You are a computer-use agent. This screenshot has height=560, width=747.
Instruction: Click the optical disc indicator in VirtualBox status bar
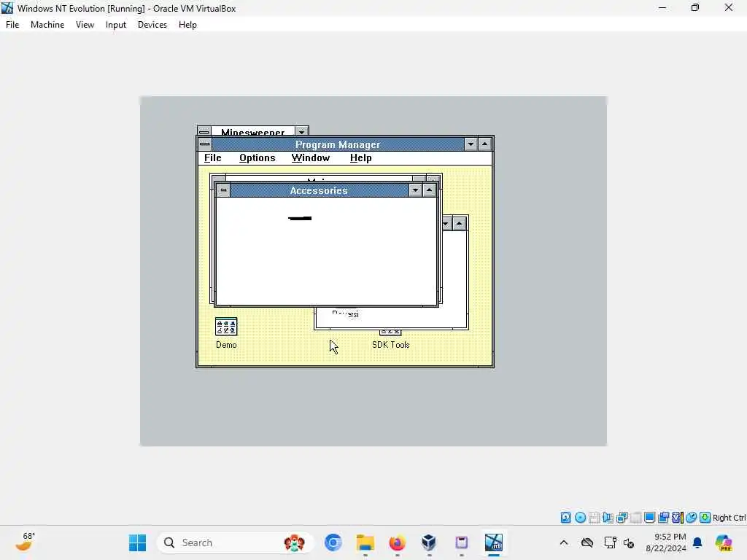(580, 518)
